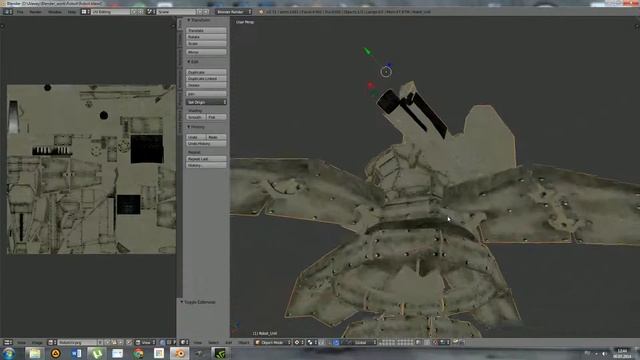This screenshot has height=360, width=640.
Task: Click the Delete button under Edit
Action: pyautogui.click(x=206, y=85)
